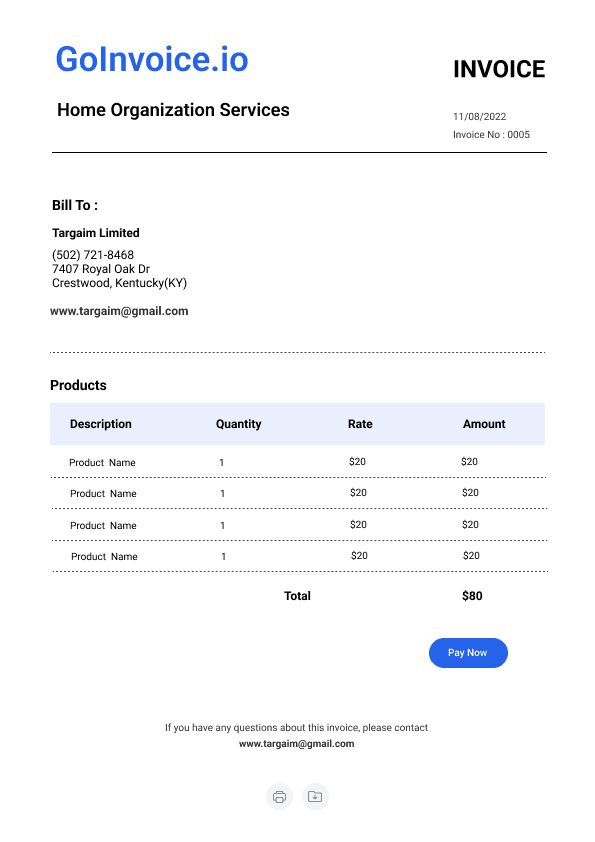Screen dimensions: 595x842
Task: Click the Targaim Limited company name
Action: pos(96,233)
